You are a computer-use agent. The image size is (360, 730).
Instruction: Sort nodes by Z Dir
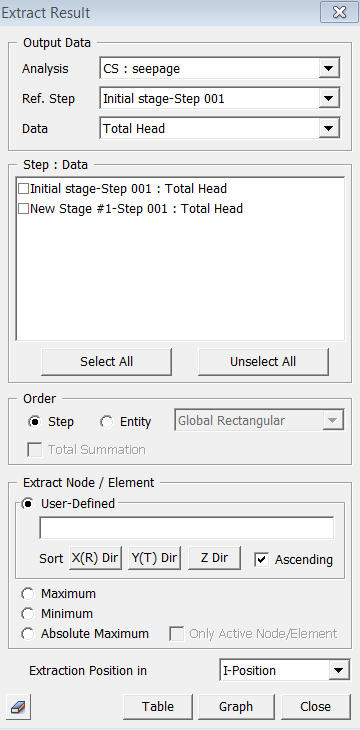pos(214,558)
